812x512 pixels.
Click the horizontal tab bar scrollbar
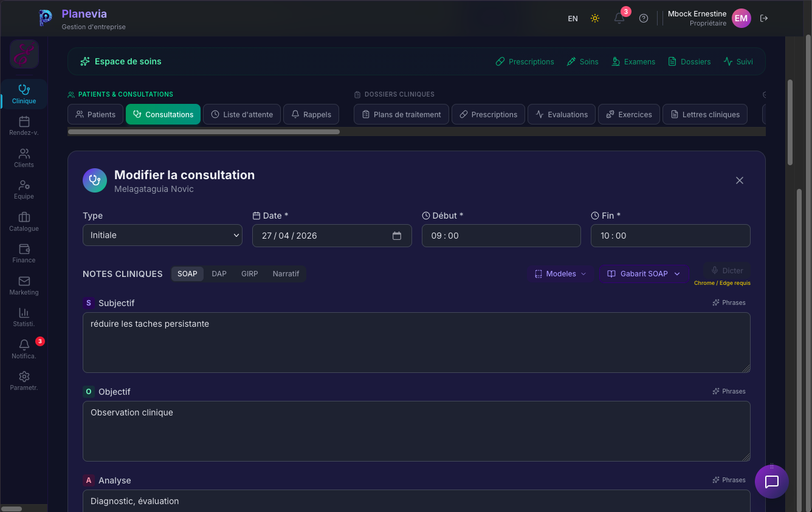coord(204,131)
